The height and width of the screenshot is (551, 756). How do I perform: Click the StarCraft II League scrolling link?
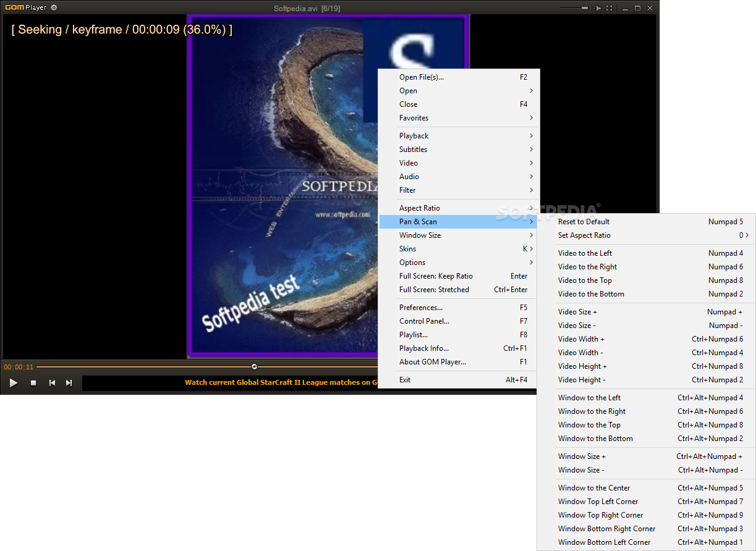click(x=281, y=382)
